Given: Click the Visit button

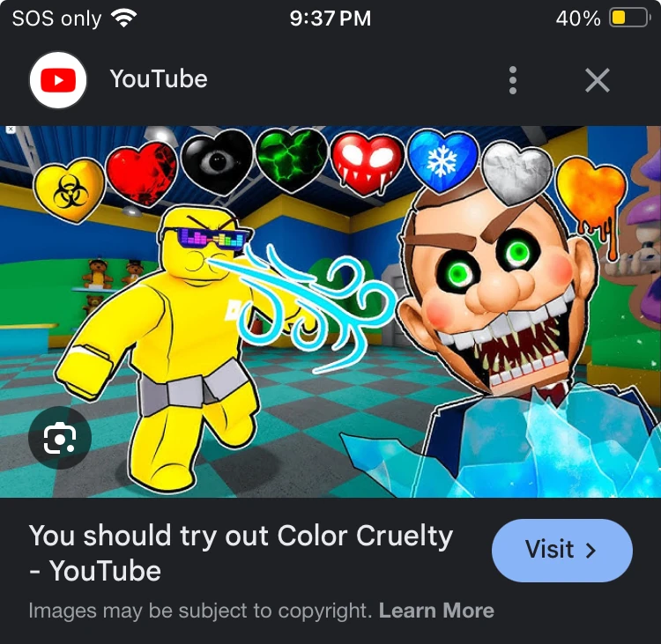Looking at the screenshot, I should 562,551.
